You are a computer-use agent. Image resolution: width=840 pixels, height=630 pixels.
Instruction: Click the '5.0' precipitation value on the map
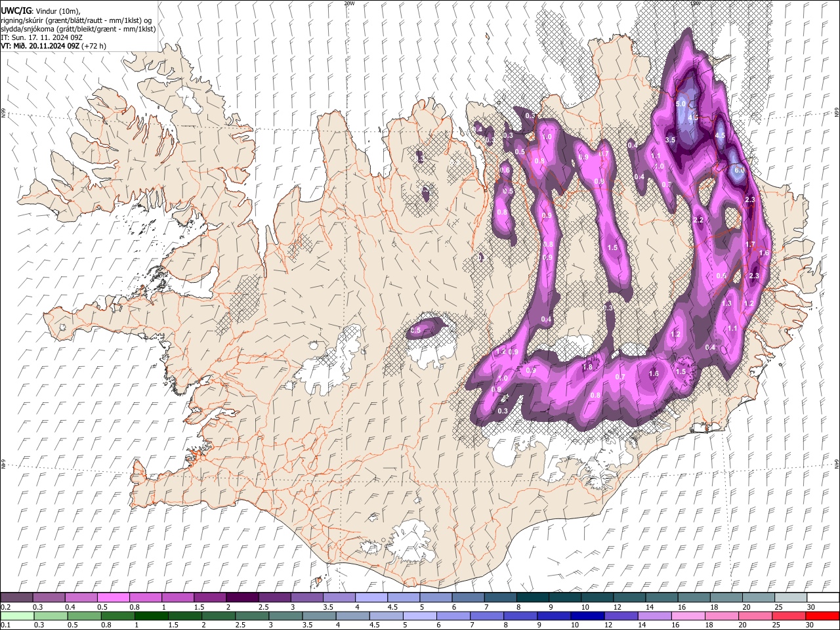[x=681, y=104]
